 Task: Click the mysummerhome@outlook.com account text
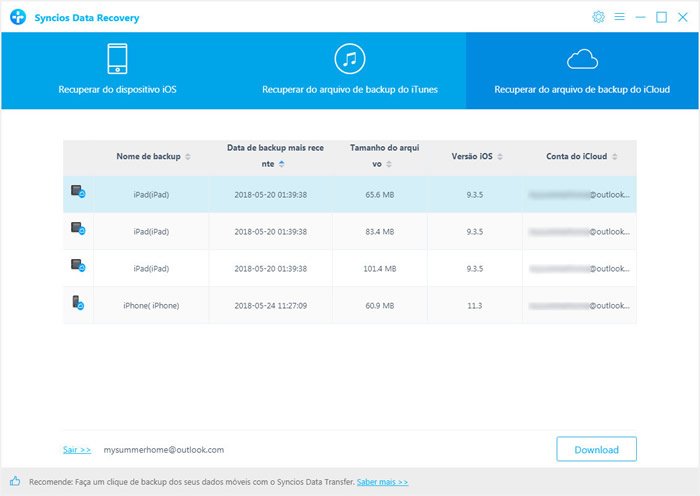(164, 450)
